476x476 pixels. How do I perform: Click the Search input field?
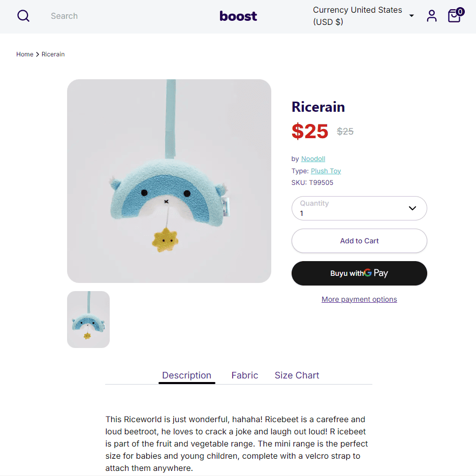[x=121, y=16]
